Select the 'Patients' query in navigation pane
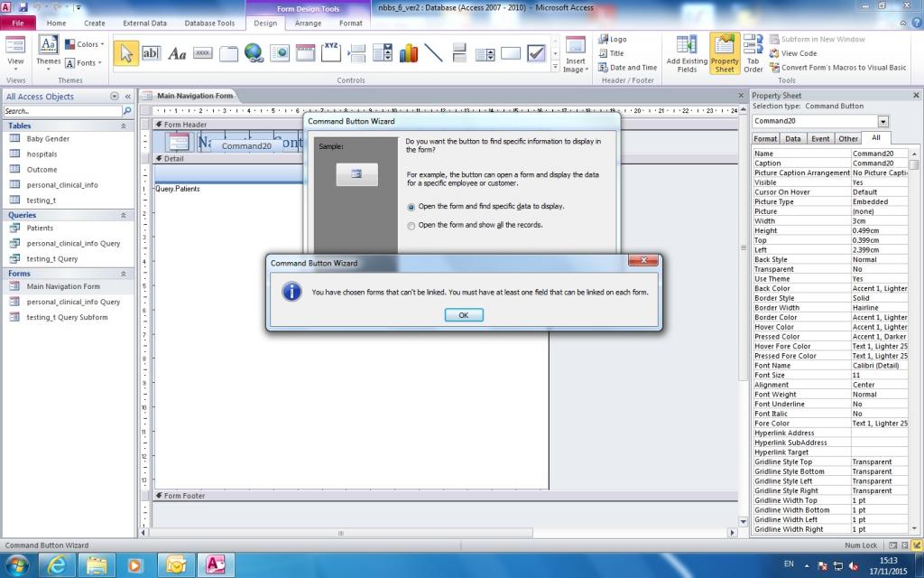924x578 pixels. (x=40, y=228)
